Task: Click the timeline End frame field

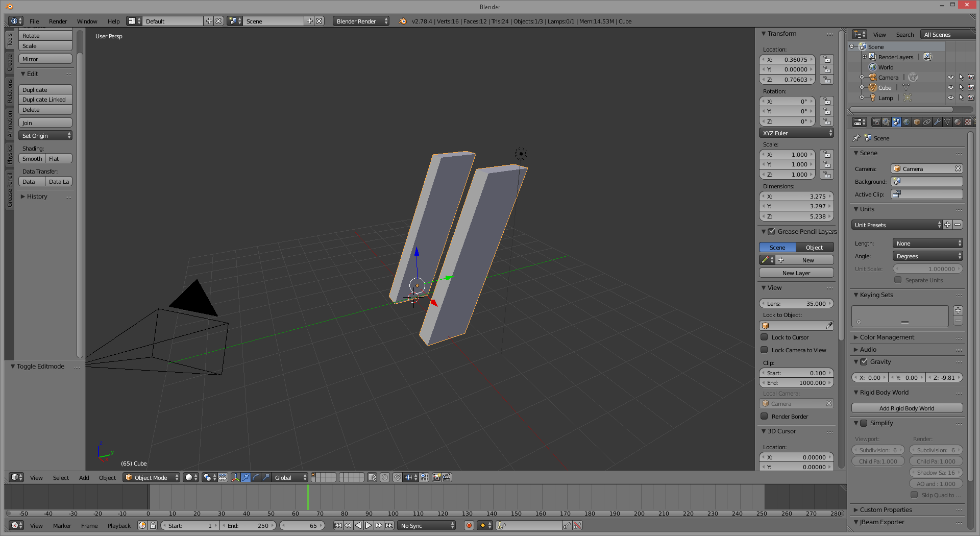Action: pos(249,525)
